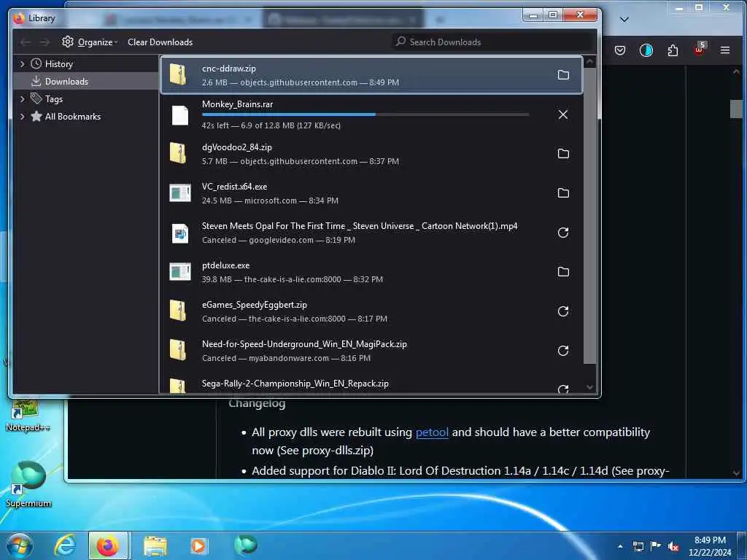This screenshot has width=747, height=560.
Task: Select the eGames_SpeedyEggbert.zip file name
Action: 255,305
